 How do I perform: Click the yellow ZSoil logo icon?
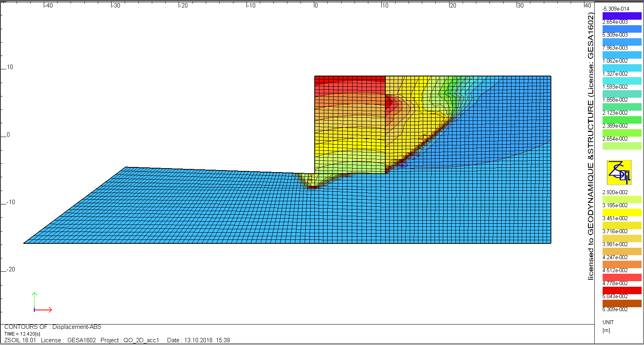click(x=619, y=172)
